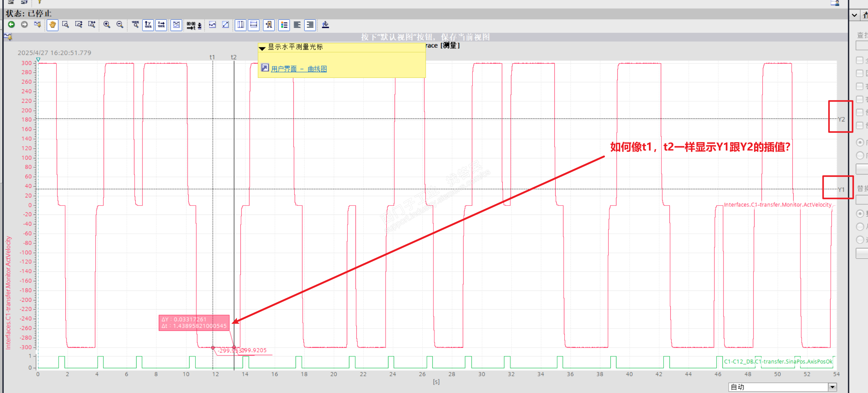
Task: Expand the chevron dropdown at top right
Action: (x=854, y=15)
